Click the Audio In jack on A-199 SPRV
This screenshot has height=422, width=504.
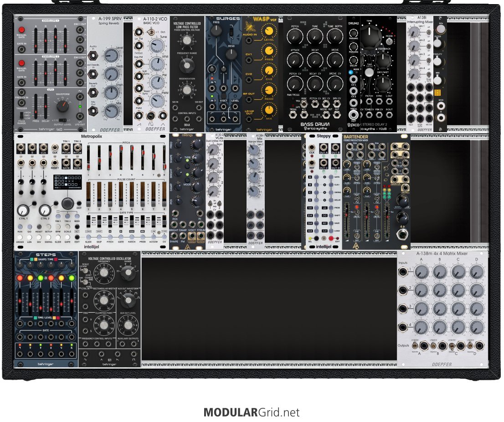(93, 56)
